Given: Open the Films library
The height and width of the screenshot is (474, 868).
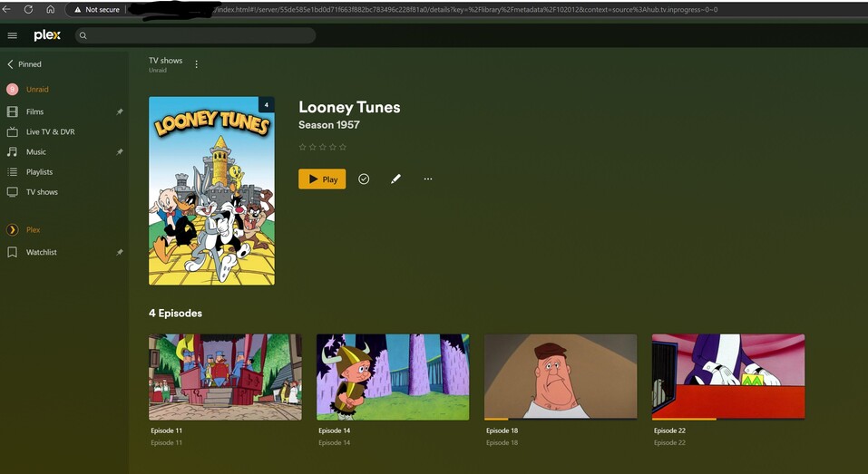Looking at the screenshot, I should [x=34, y=111].
